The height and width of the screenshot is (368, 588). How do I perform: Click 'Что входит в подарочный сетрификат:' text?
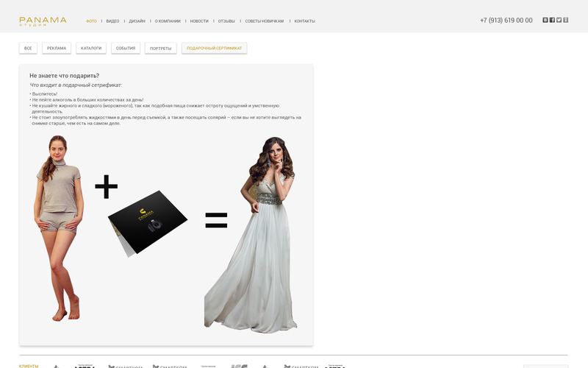click(76, 85)
